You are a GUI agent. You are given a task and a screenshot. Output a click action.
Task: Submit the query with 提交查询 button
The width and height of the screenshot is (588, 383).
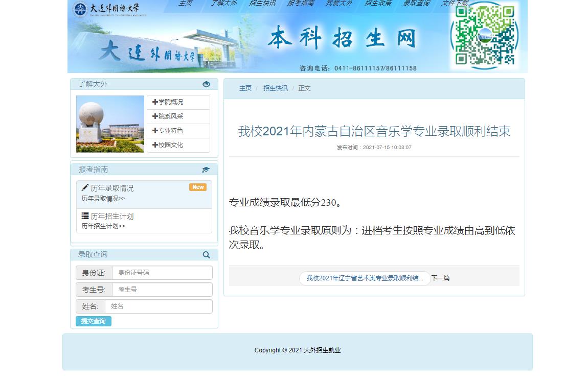tap(94, 321)
